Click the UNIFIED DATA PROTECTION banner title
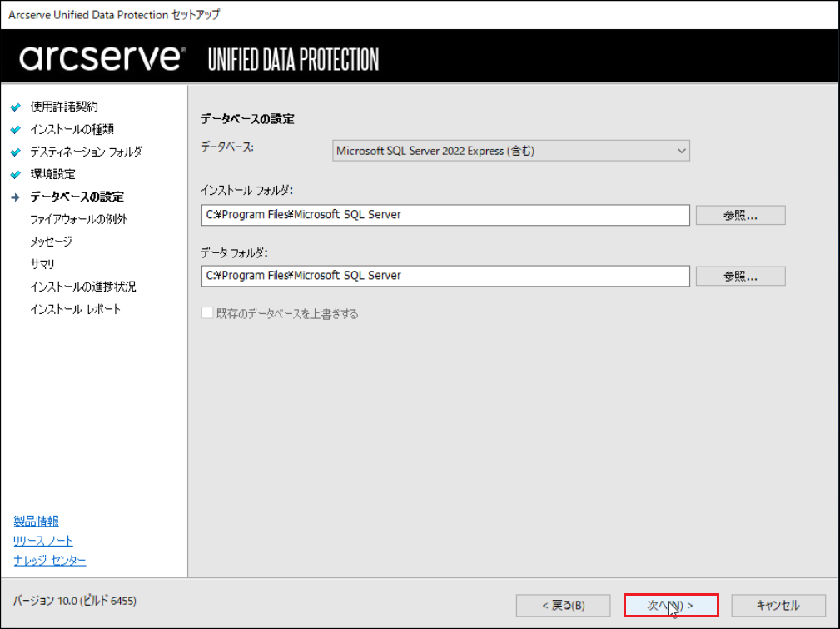The height and width of the screenshot is (629, 840). click(x=293, y=59)
